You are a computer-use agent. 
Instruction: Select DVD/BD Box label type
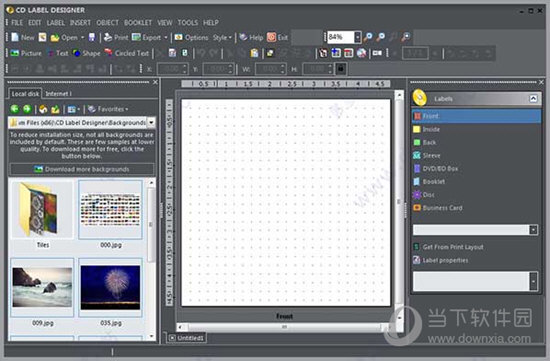coord(436,168)
